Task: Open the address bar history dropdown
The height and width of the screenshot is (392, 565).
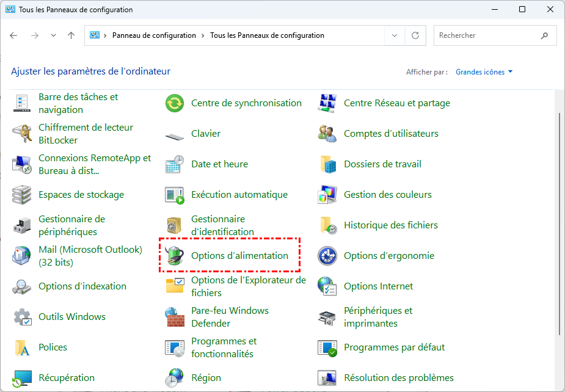Action: point(395,35)
